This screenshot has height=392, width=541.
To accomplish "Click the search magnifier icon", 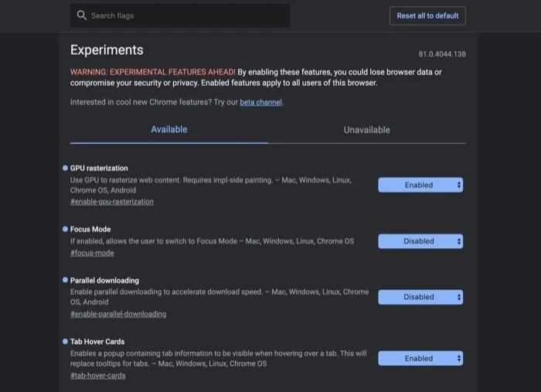I will point(82,15).
